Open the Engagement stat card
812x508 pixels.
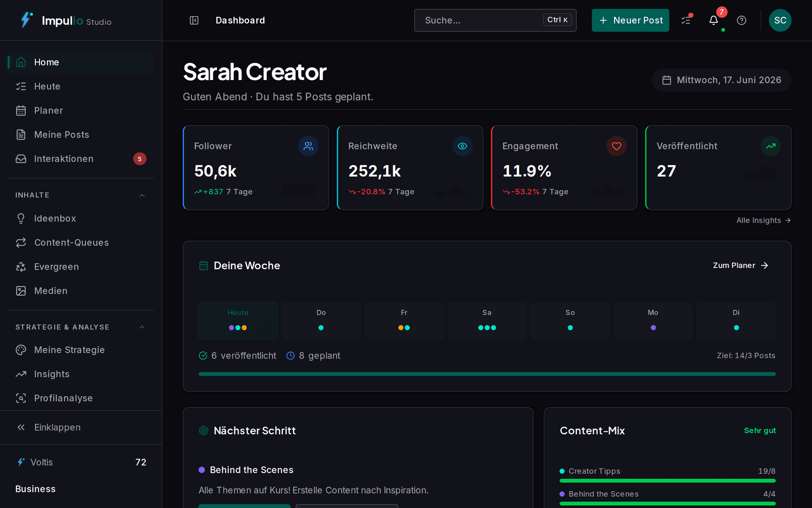(564, 168)
